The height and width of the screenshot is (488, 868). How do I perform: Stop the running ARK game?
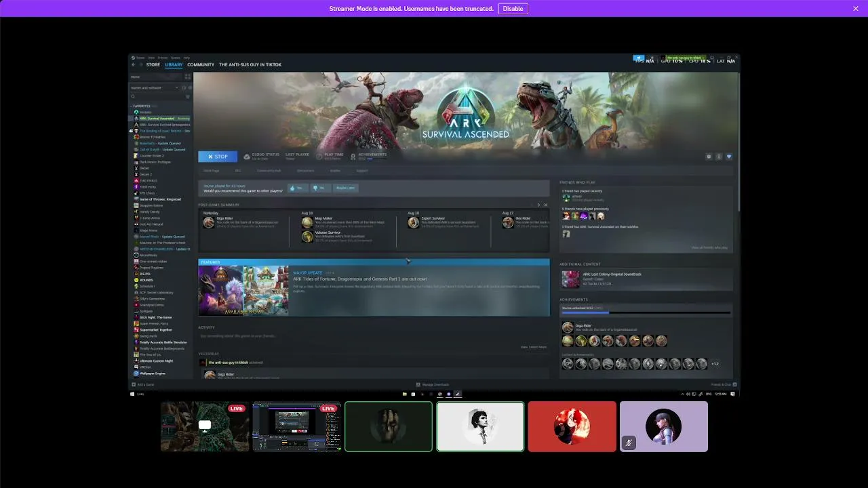tap(218, 157)
